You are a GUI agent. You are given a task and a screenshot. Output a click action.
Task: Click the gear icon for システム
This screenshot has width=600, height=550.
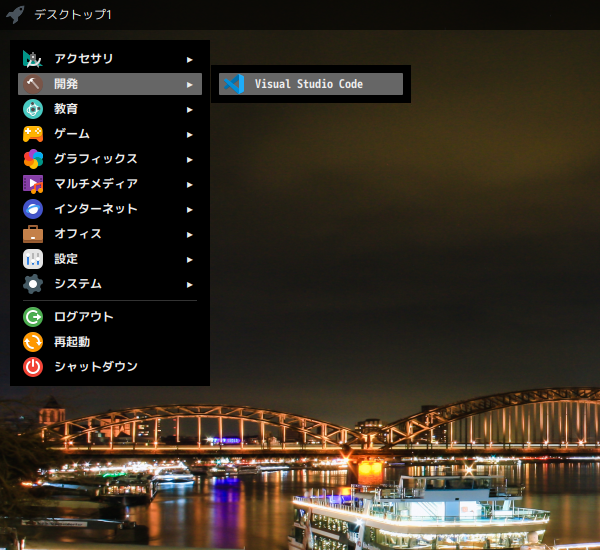[33, 284]
